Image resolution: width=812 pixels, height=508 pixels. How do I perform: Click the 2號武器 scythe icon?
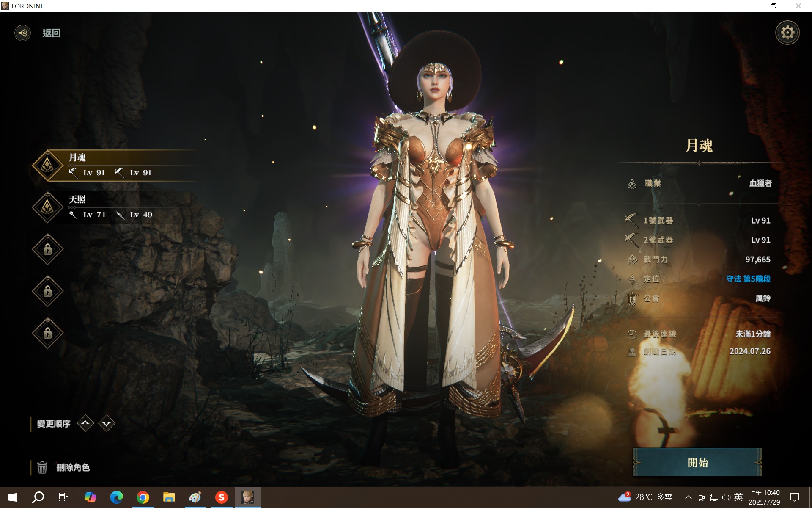click(x=631, y=240)
